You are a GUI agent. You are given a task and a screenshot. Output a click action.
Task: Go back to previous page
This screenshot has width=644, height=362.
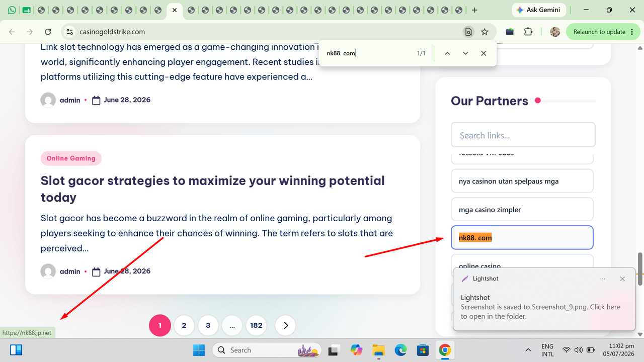12,32
